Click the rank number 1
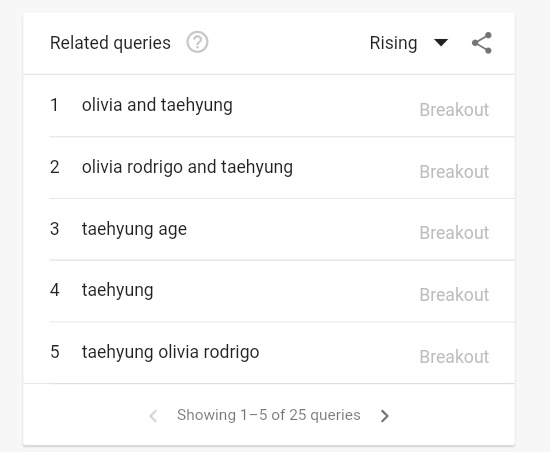This screenshot has height=452, width=550. coord(54,105)
